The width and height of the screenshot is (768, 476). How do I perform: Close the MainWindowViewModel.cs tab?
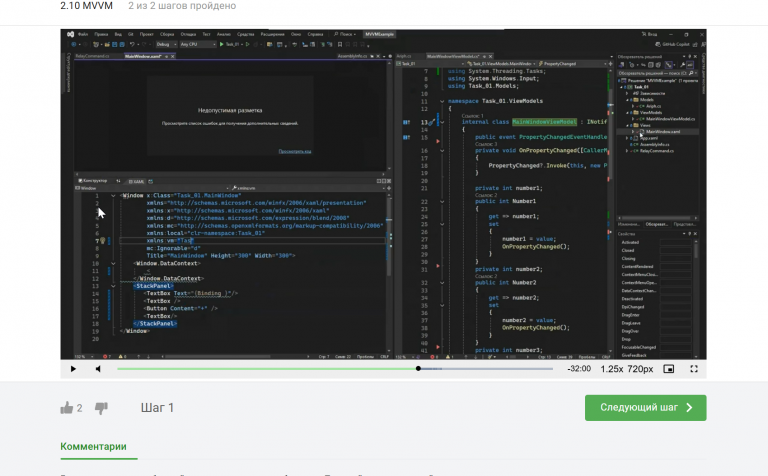490,56
